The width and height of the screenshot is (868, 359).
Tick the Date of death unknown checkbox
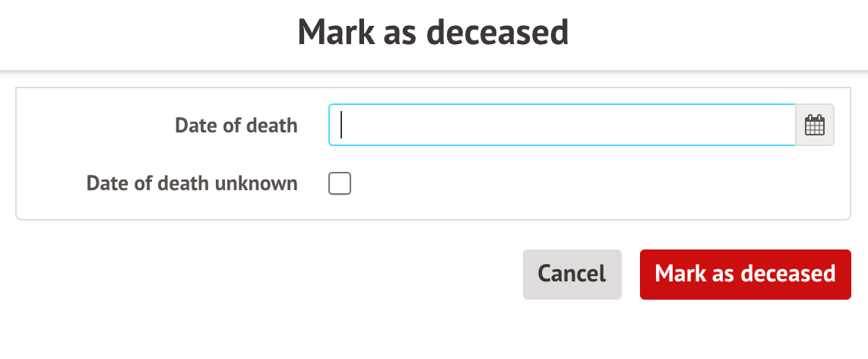[339, 183]
